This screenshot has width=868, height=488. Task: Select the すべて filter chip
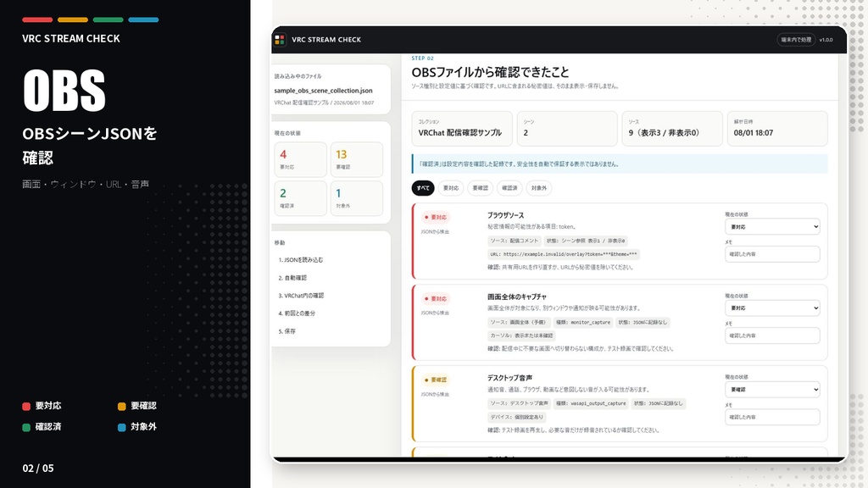click(x=423, y=188)
